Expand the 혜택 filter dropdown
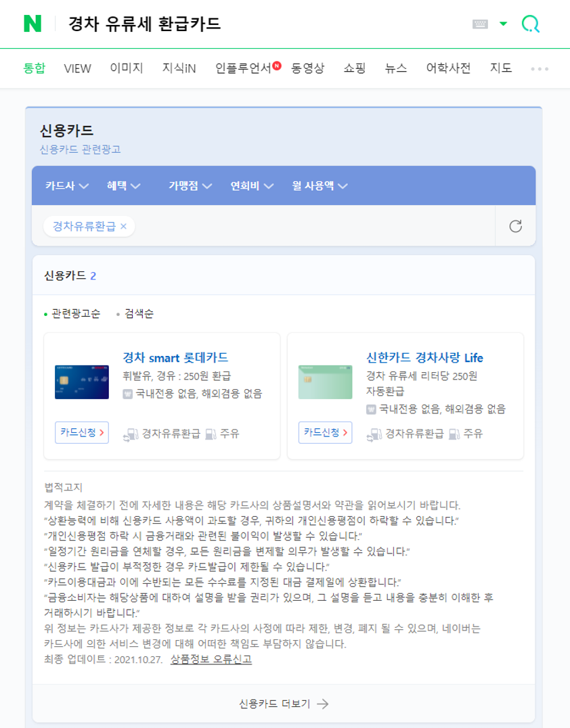Viewport: 570px width, 728px height. pyautogui.click(x=124, y=185)
